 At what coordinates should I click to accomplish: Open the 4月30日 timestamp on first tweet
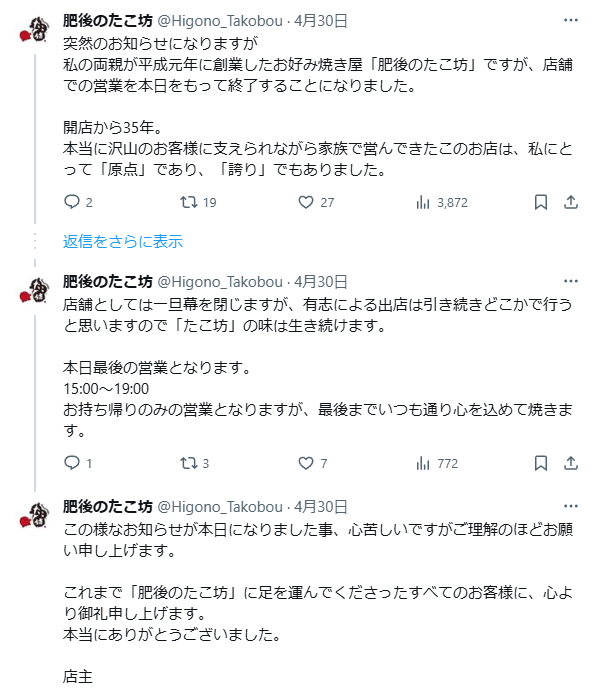[320, 21]
